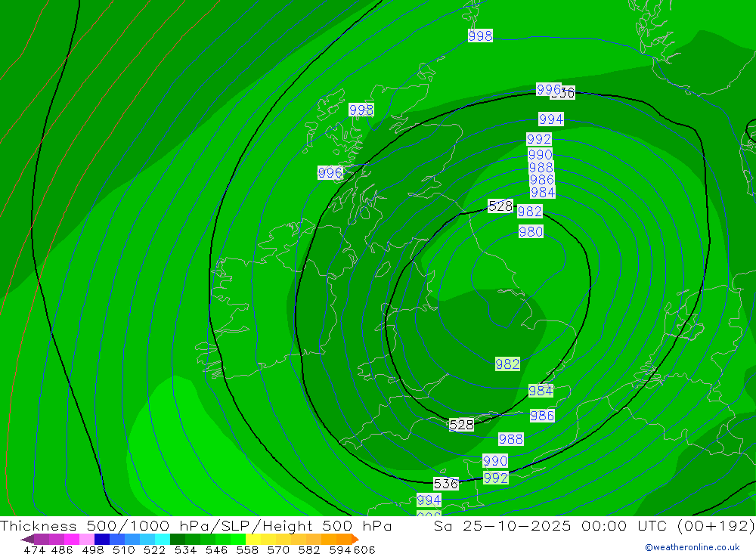Click the legend value 474

34,549
